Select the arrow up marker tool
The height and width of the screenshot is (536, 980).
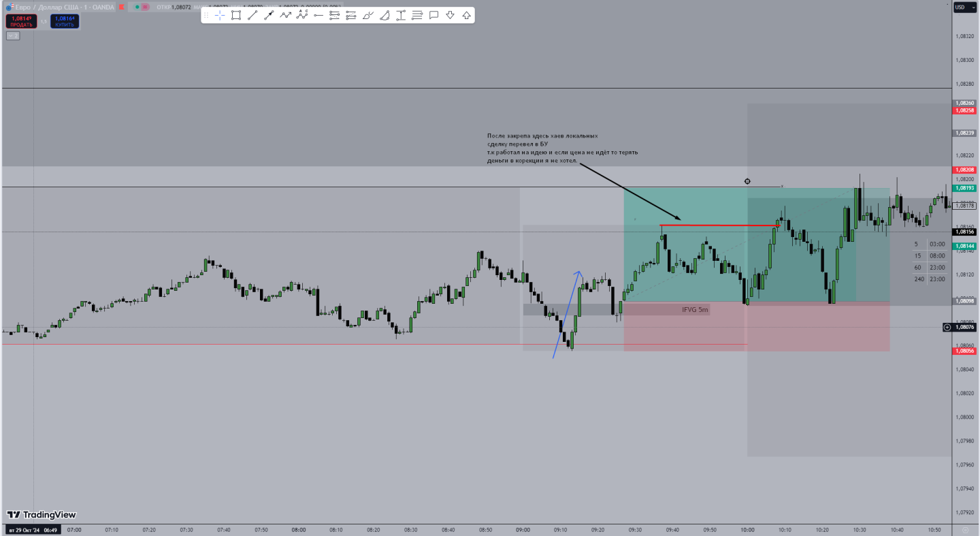(466, 15)
